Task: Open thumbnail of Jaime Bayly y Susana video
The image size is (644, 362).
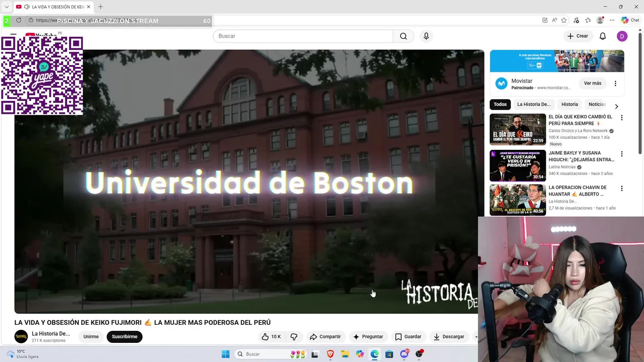Action: pos(518,165)
